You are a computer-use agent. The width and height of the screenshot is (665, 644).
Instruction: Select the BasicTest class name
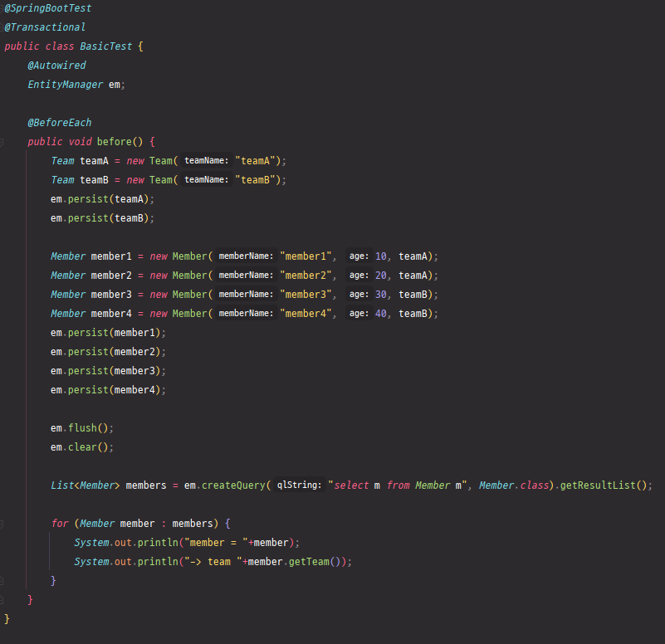point(106,46)
